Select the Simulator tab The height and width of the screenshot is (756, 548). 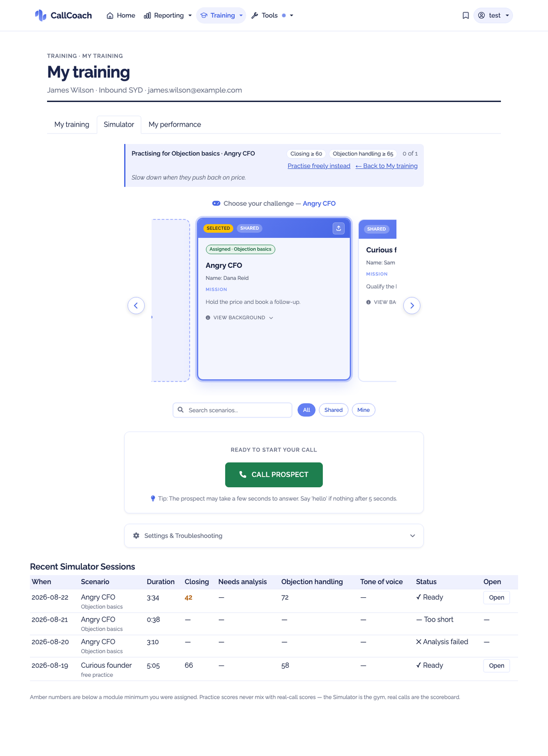pyautogui.click(x=119, y=124)
